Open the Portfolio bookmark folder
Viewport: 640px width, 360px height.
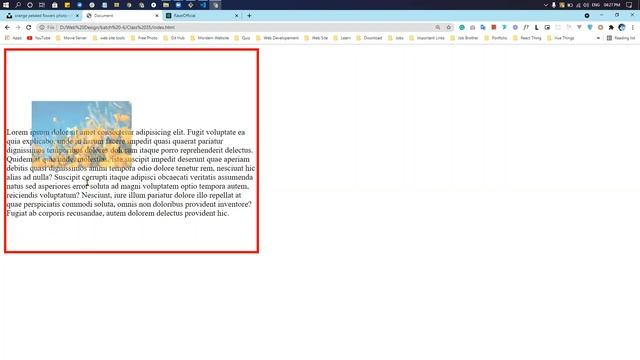tap(496, 38)
